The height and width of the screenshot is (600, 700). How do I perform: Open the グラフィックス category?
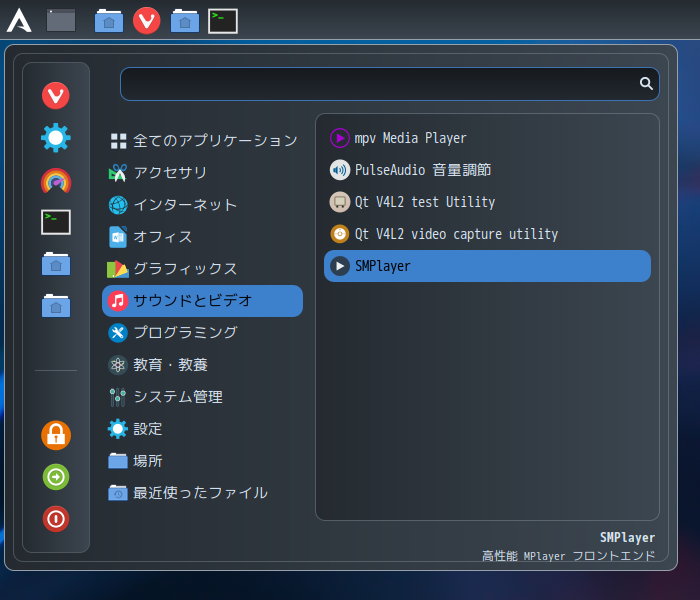(203, 269)
